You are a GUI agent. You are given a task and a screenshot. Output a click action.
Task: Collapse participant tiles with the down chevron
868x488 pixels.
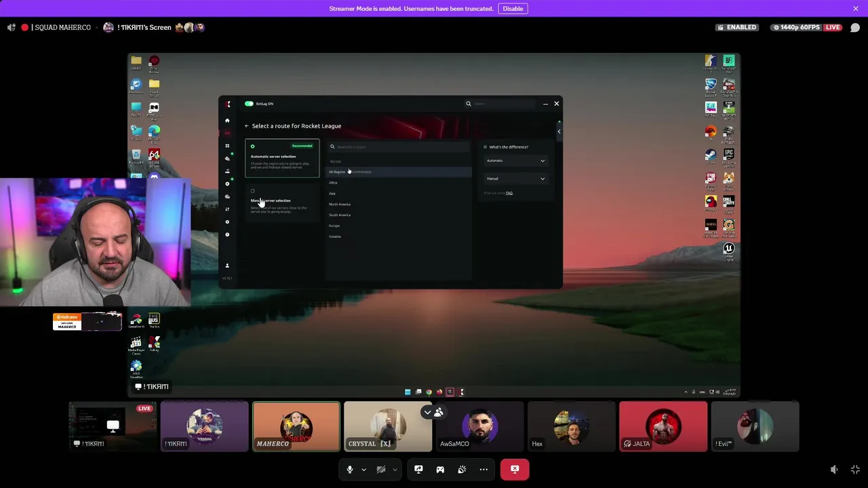[427, 412]
